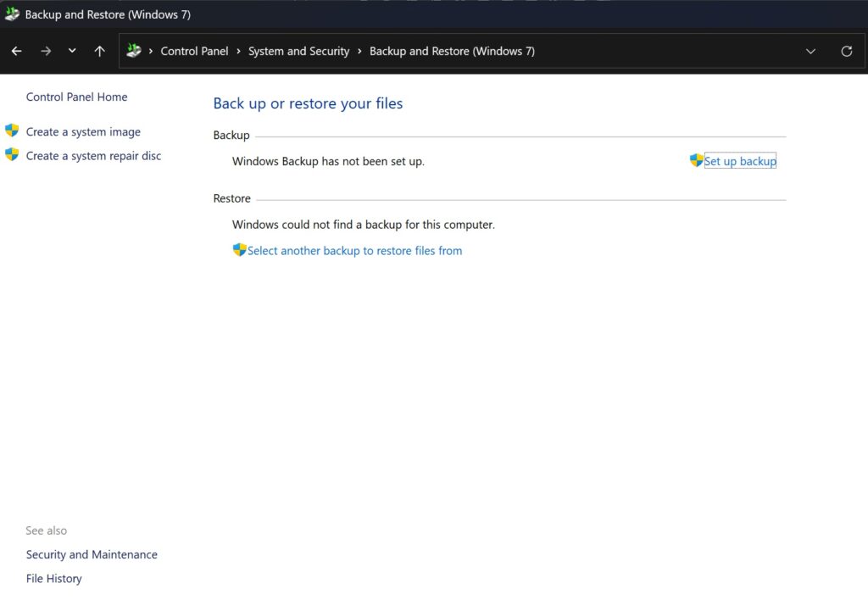
Task: Click the Control Panel icon in the address bar
Action: pos(134,51)
